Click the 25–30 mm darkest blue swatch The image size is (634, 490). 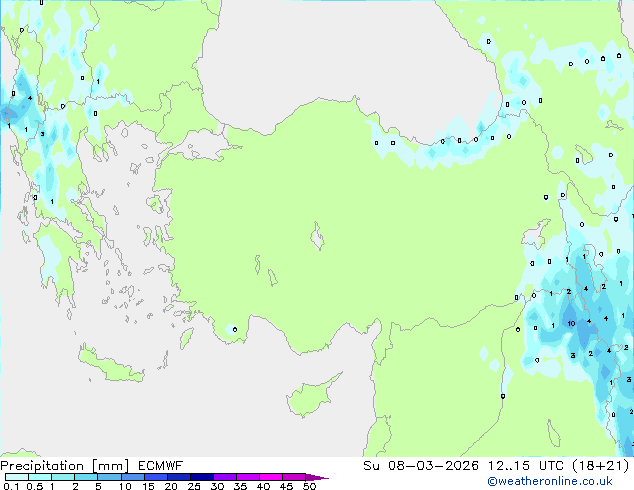[202, 477]
